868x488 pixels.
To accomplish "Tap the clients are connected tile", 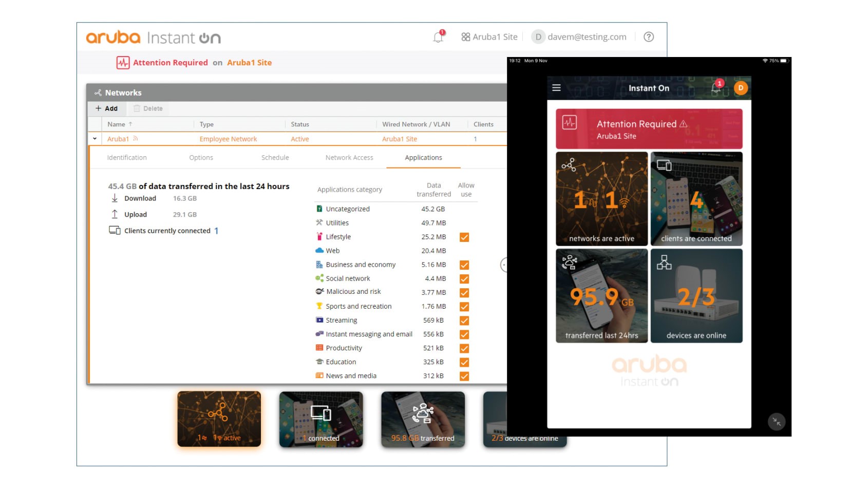I will pyautogui.click(x=696, y=198).
